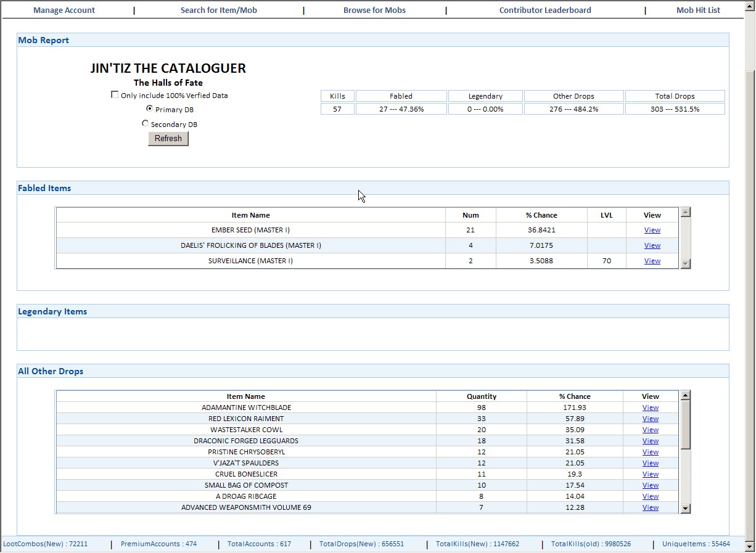Click All Other Drops scroll down arrow
The image size is (756, 553).
click(x=685, y=508)
